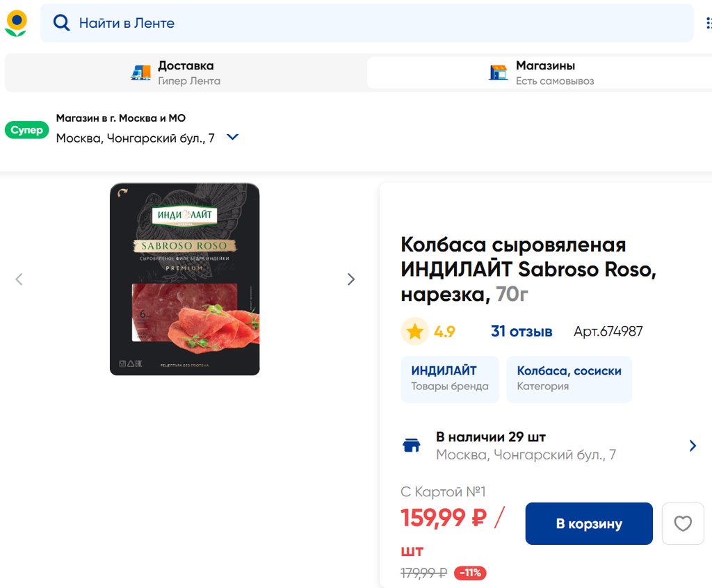Click the blue shop icon beside В наличии
This screenshot has height=588, width=712.
tap(412, 446)
